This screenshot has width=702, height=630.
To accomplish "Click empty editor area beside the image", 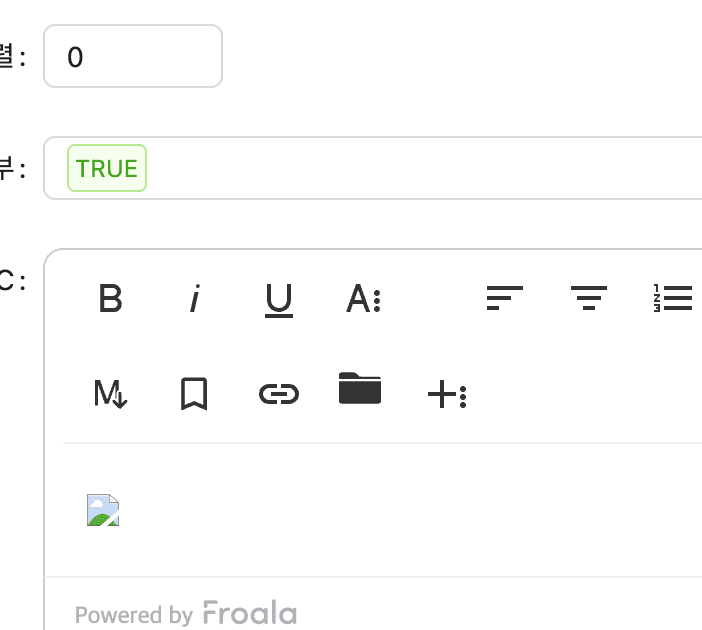I will click(x=400, y=510).
